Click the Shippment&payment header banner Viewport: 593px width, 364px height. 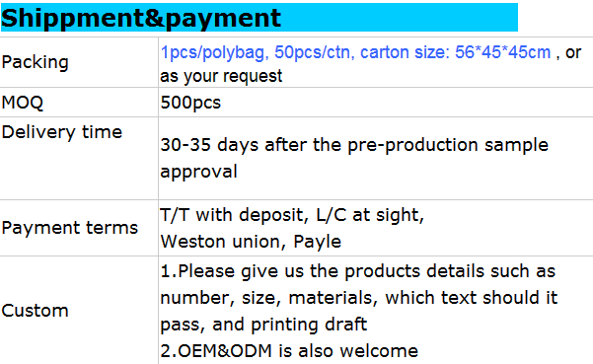[259, 17]
